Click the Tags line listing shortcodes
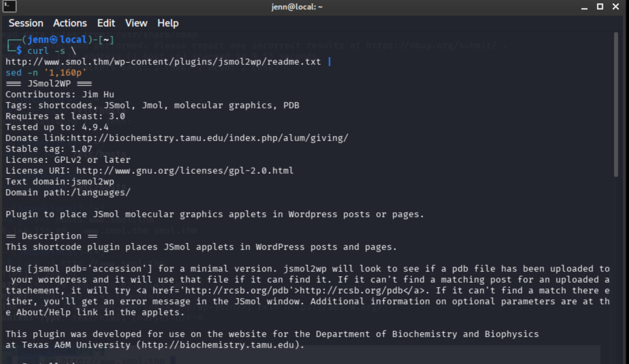Image resolution: width=629 pixels, height=364 pixels. coord(152,105)
